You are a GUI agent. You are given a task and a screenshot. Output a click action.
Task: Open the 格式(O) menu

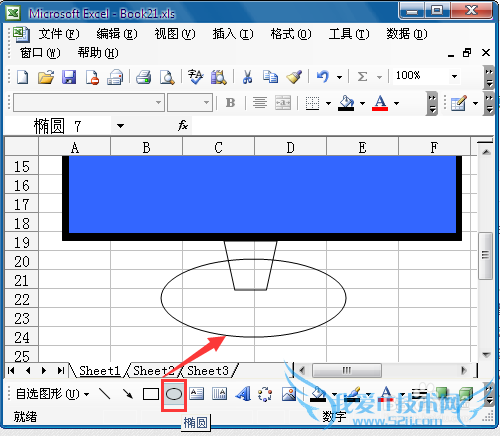(291, 34)
